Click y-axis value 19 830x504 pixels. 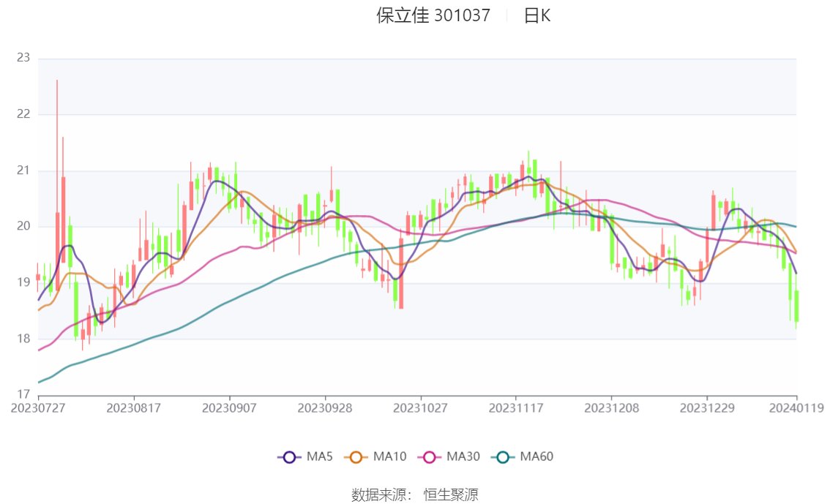tap(23, 282)
